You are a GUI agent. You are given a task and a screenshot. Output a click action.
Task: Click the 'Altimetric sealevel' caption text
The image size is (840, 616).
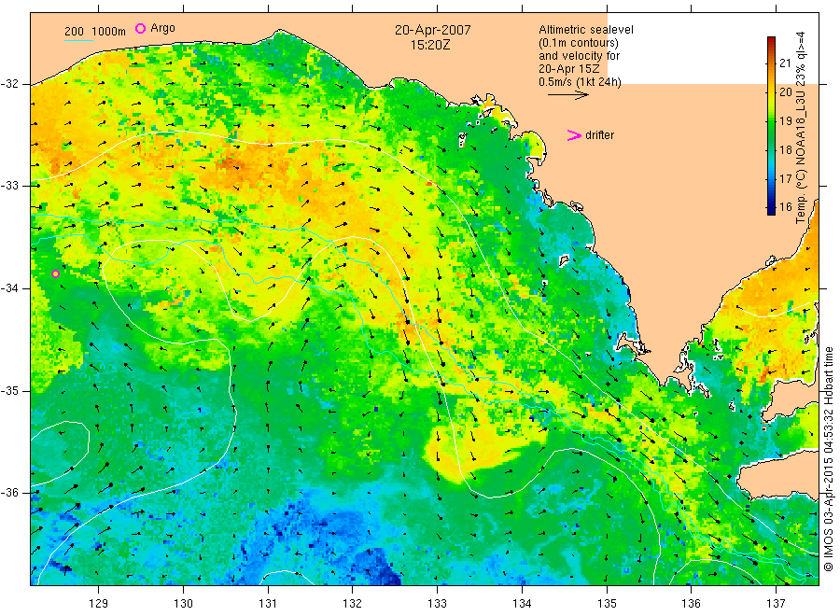point(586,30)
